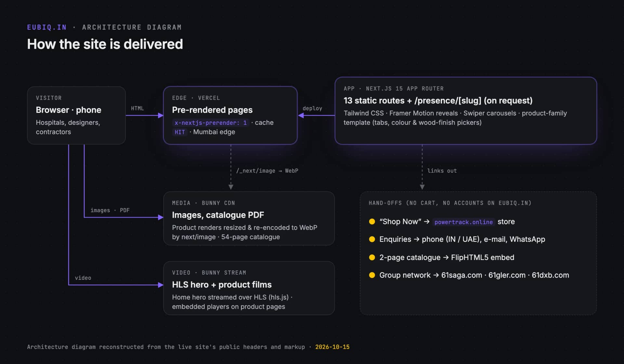Click the '54-page catalogue' description text

coord(251,237)
